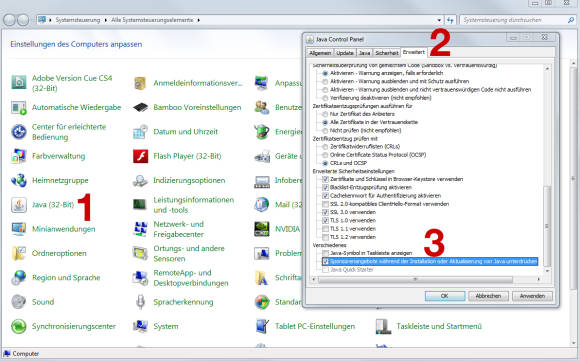Select 'Verifizierung deaktivieren (nicht empfohlen)' radio
The width and height of the screenshot is (580, 361).
(325, 98)
